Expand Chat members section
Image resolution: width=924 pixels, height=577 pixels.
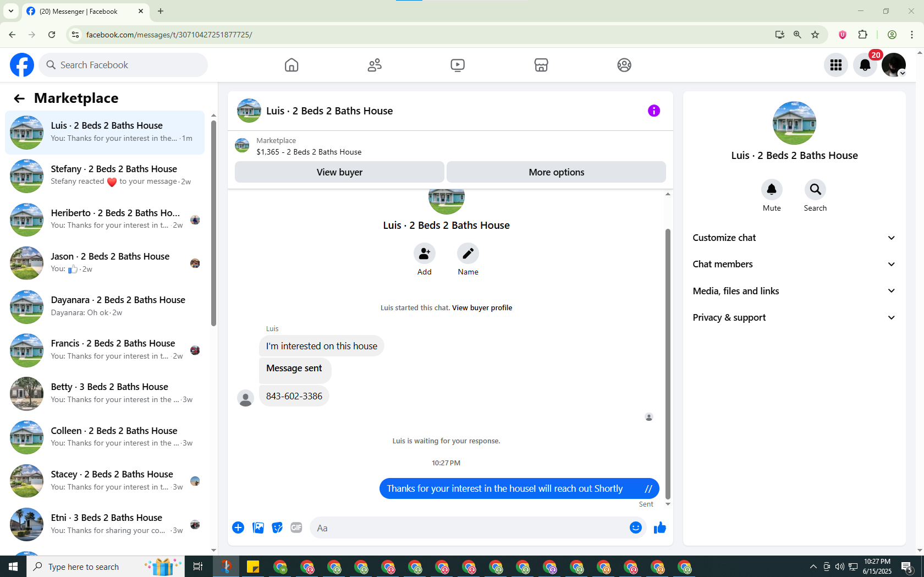pyautogui.click(x=794, y=264)
